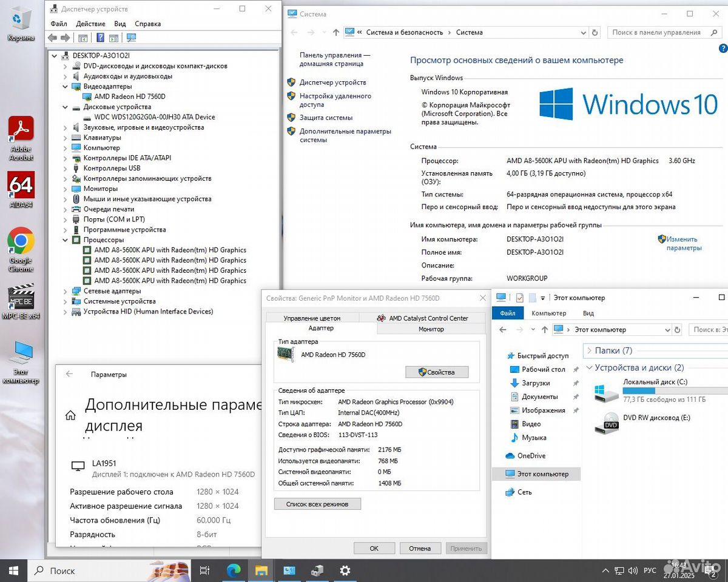
Task: Open 'Справка' menu in Device Manager
Action: (x=148, y=24)
